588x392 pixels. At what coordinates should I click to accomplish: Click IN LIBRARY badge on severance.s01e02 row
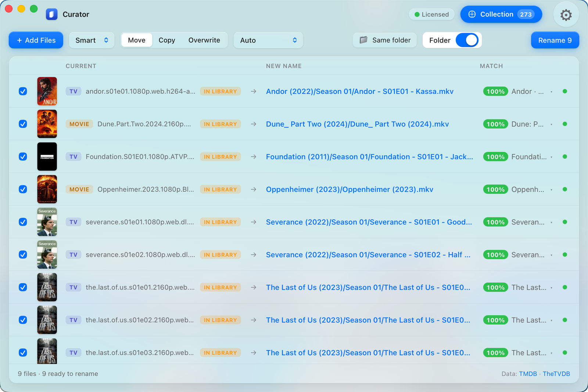220,255
